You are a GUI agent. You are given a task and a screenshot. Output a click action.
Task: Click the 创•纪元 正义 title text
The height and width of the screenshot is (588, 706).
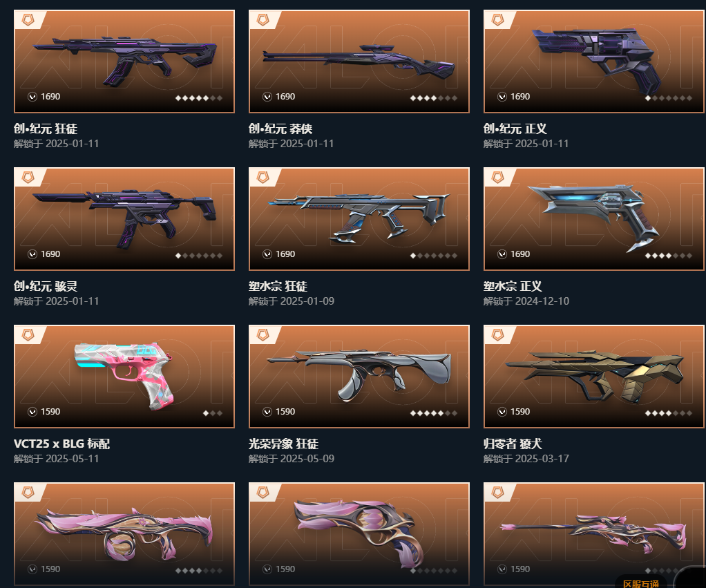pyautogui.click(x=515, y=129)
